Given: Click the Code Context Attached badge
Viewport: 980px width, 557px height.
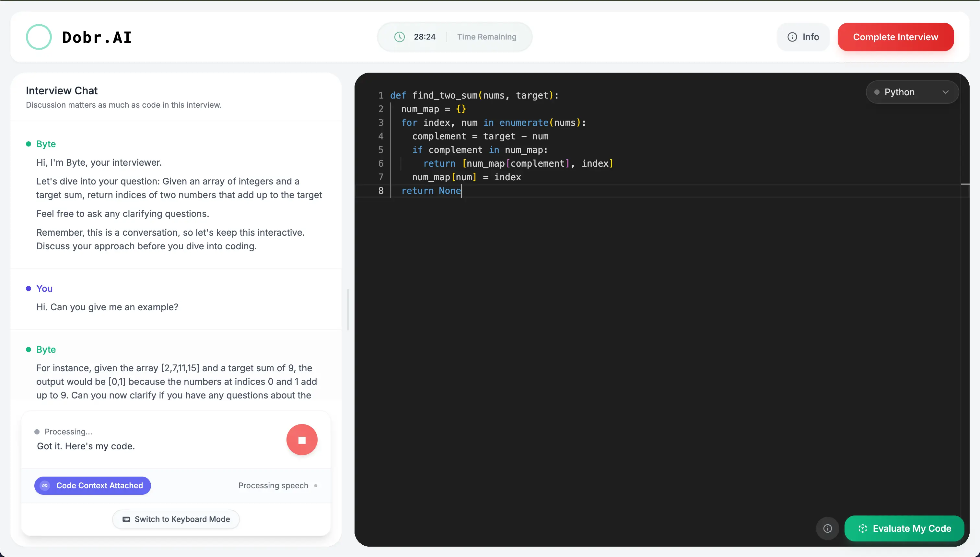Looking at the screenshot, I should [x=92, y=485].
